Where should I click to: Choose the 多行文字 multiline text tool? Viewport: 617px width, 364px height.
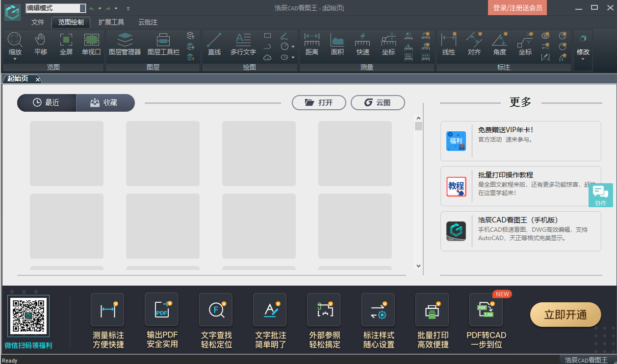coord(243,45)
